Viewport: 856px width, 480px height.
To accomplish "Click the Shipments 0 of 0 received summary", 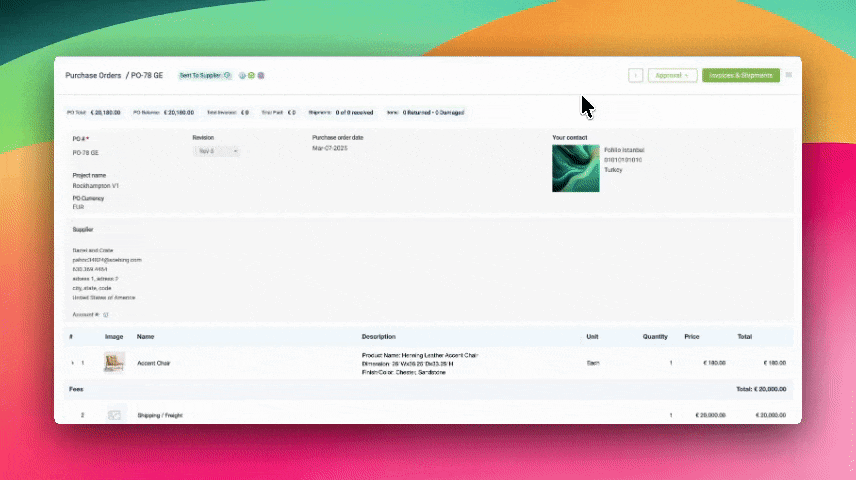I will 341,112.
